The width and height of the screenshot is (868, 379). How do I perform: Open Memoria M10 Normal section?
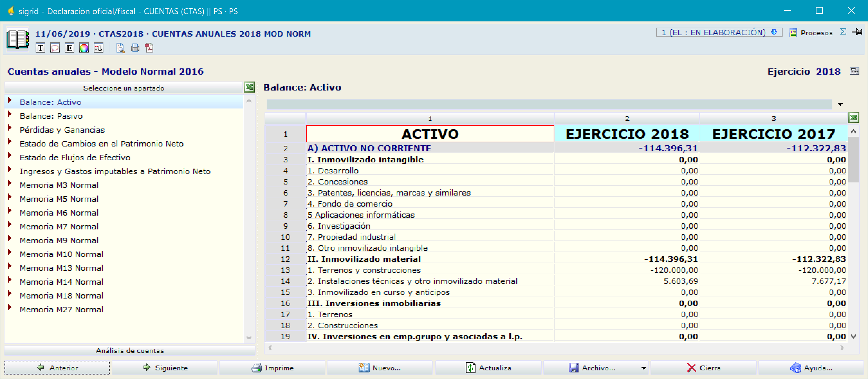point(62,254)
